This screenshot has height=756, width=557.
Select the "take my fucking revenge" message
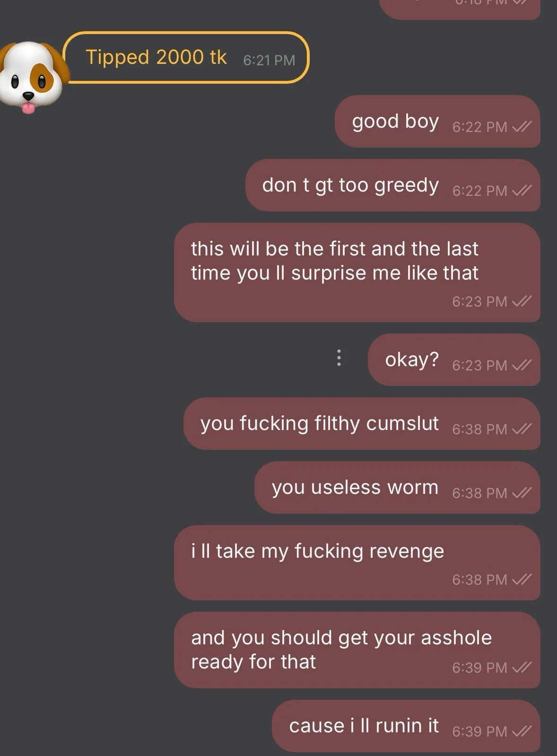(357, 563)
